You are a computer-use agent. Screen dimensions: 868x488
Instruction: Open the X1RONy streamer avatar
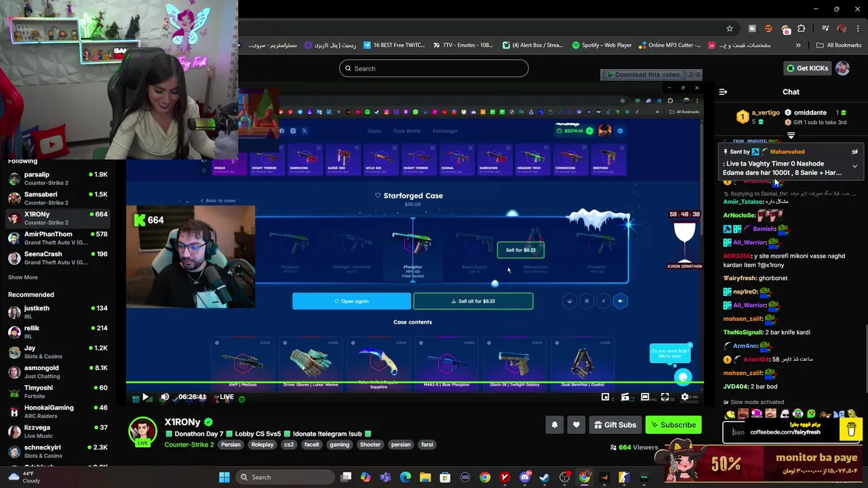click(x=143, y=431)
